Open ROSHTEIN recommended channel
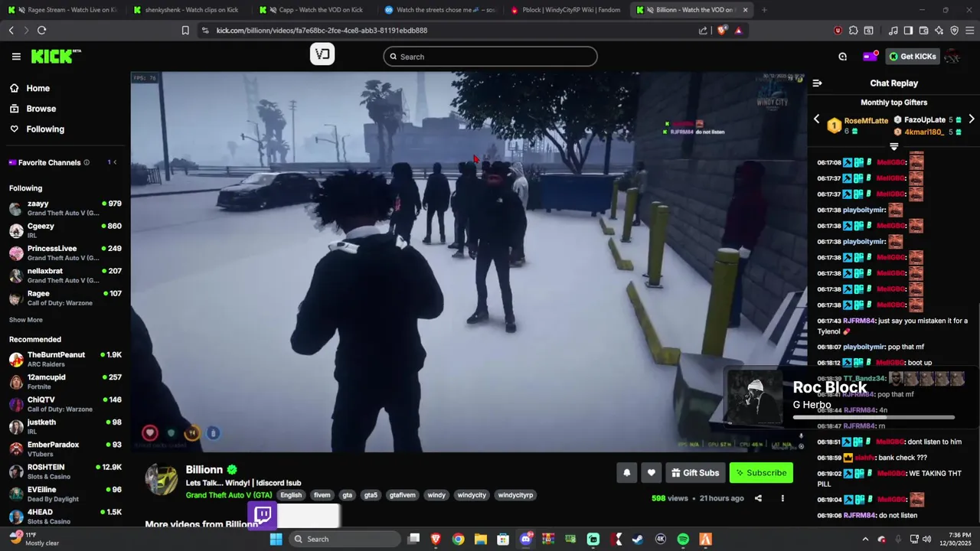Image resolution: width=980 pixels, height=551 pixels. (x=65, y=471)
